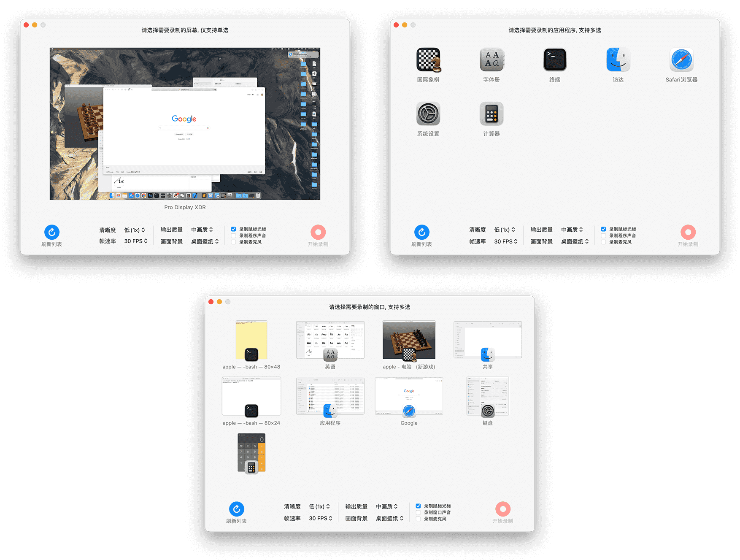Select the 计算器 Calculator app icon
The image size is (740, 560).
click(x=492, y=114)
